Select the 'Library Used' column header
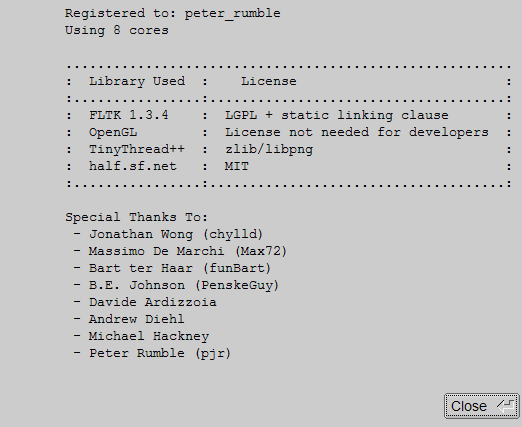 [137, 81]
